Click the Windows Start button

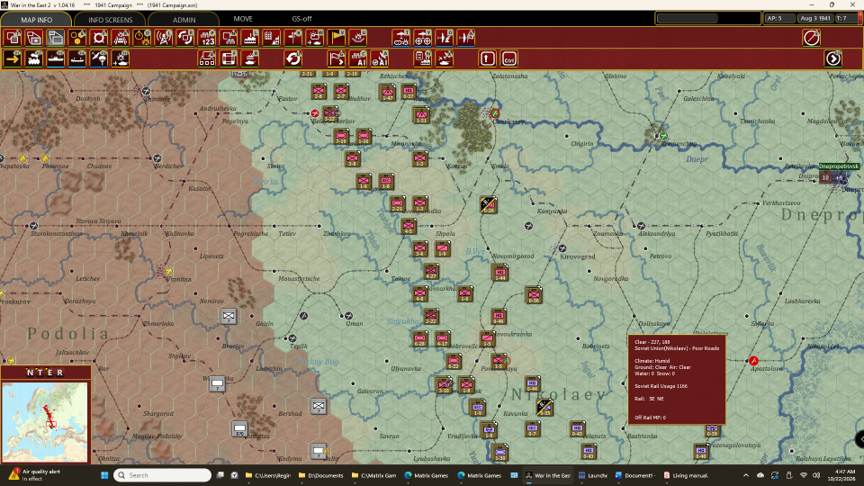(104, 475)
